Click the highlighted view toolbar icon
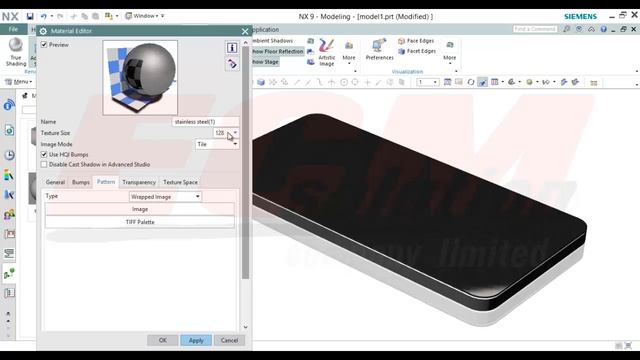640x360 pixels. point(482,82)
